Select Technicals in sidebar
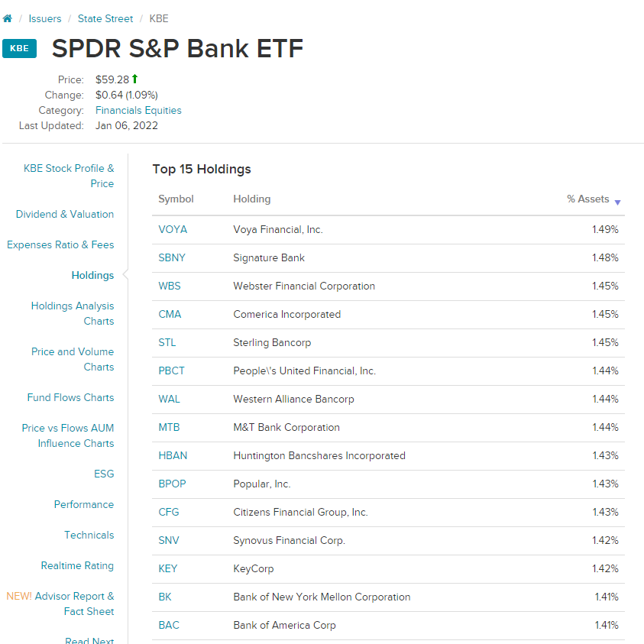The image size is (644, 644). pos(89,535)
